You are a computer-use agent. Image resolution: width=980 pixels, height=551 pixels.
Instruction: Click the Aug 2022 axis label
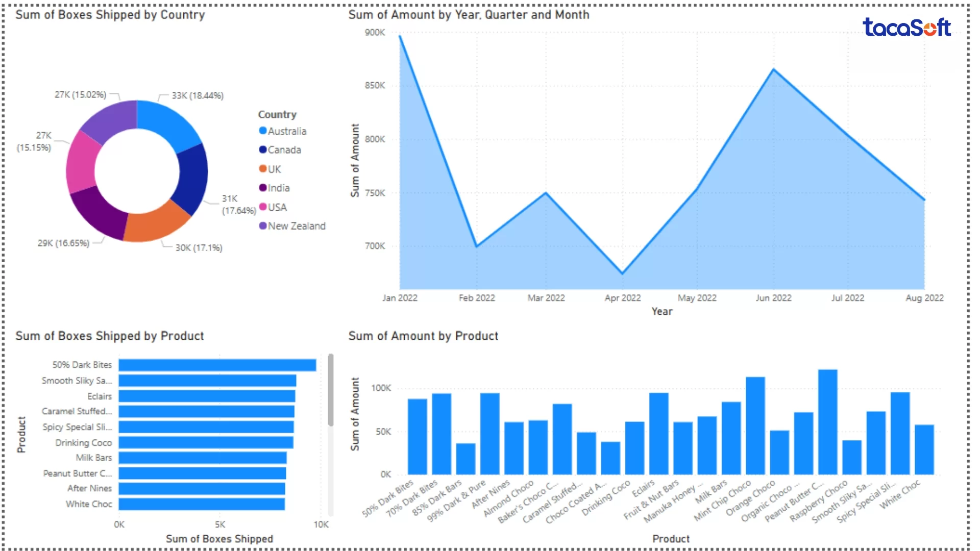tap(924, 298)
